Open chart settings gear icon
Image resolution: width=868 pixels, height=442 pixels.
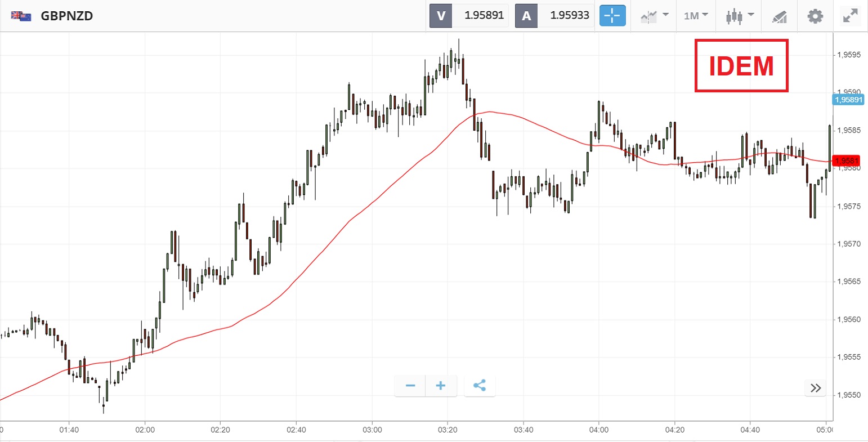815,16
